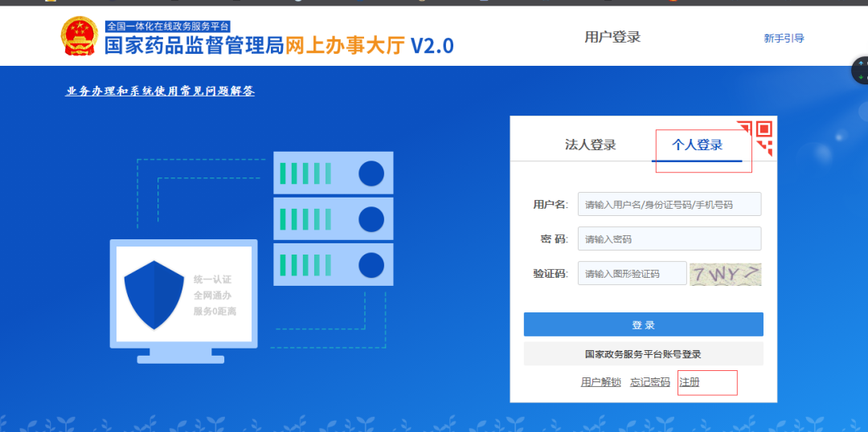Screen dimensions: 868x432
Task: Open the 用户解锁 link
Action: pos(600,382)
